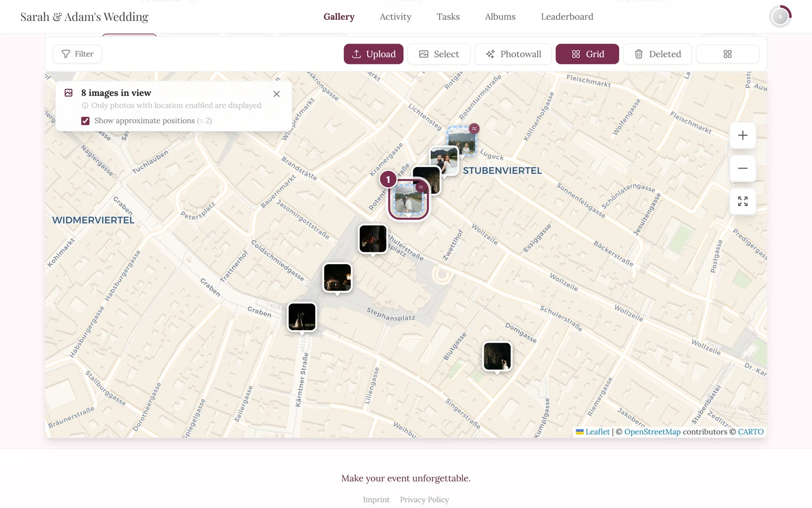812x508 pixels.
Task: Open the photo marker on Graben
Action: tap(302, 317)
